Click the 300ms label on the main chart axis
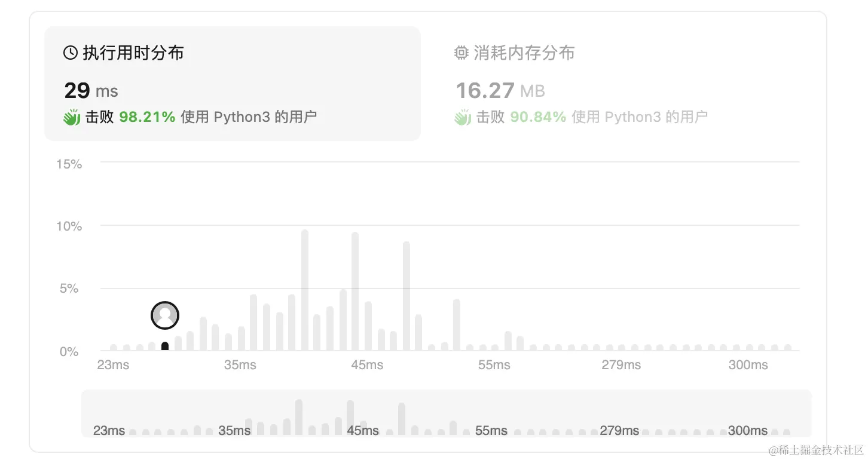The image size is (868, 460). tap(748, 365)
